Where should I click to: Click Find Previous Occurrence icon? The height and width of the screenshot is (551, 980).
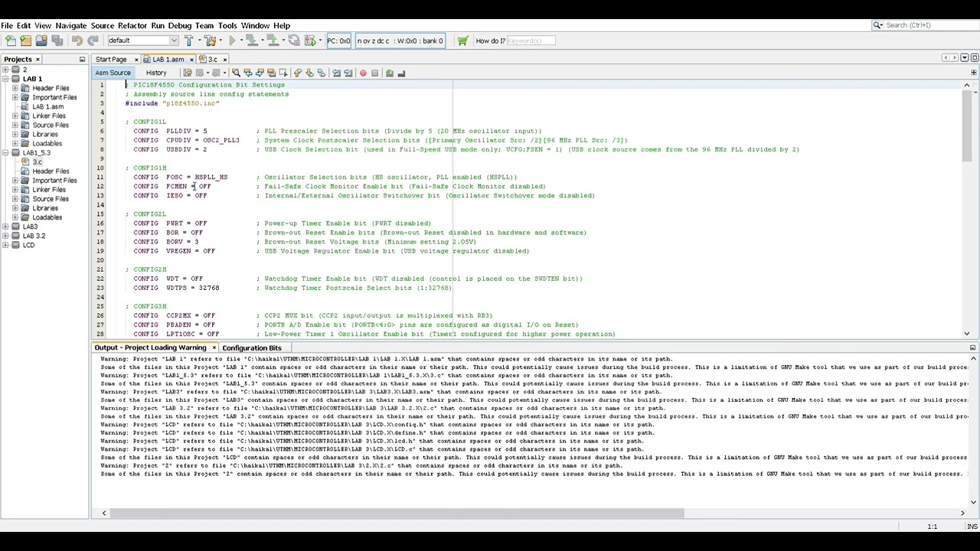click(x=247, y=73)
